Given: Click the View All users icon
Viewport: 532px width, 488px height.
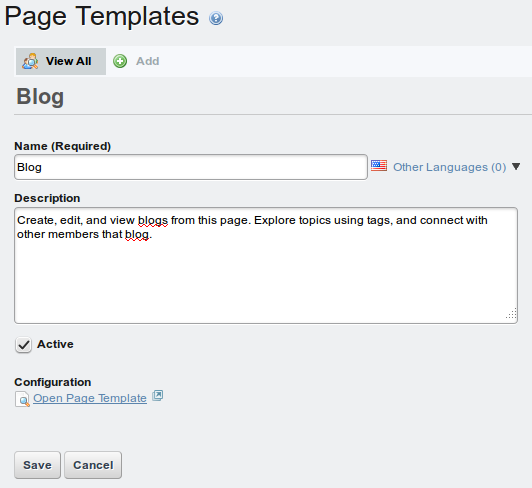Looking at the screenshot, I should click(x=30, y=61).
